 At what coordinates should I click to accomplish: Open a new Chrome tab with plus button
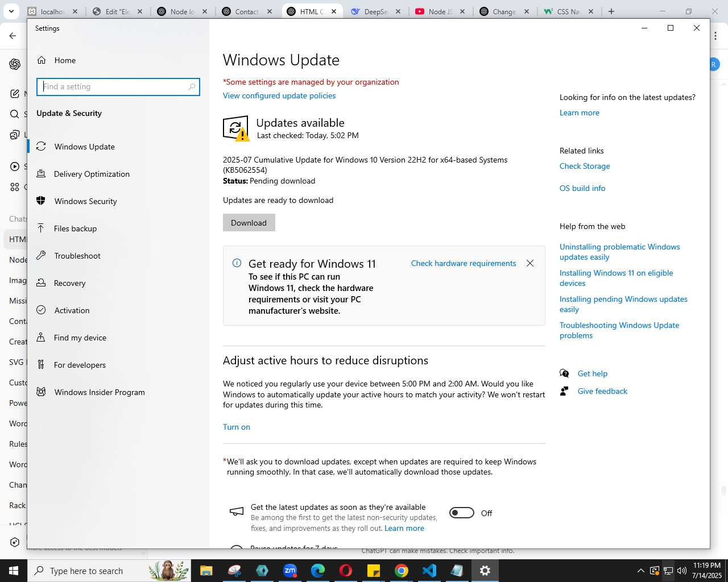tap(611, 11)
